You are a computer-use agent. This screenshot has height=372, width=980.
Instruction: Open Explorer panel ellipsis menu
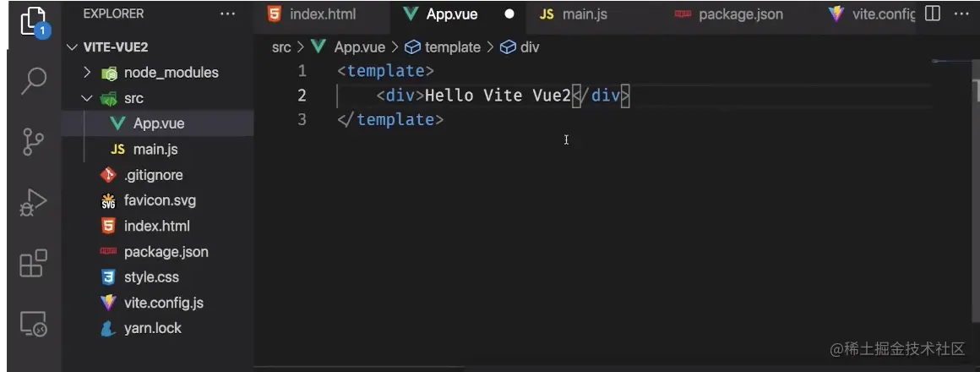click(228, 14)
